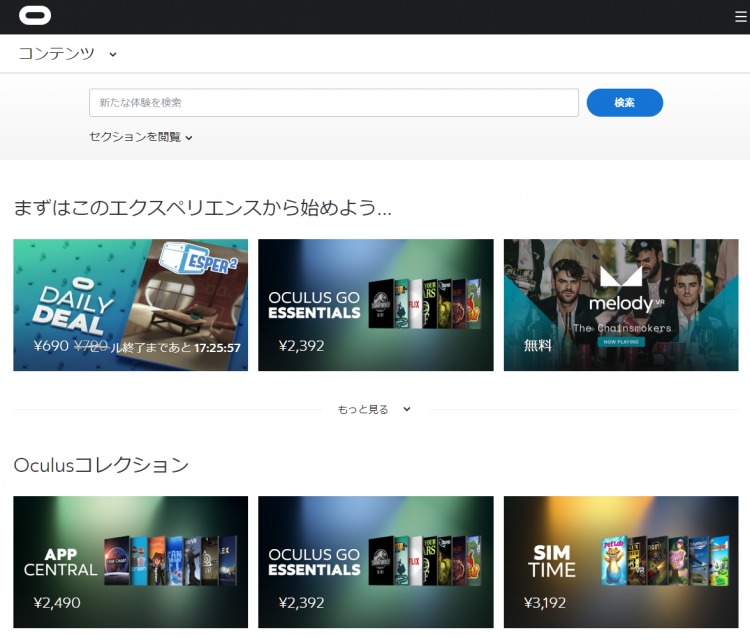The height and width of the screenshot is (639, 750).
Task: Open the MelodyVR Chainsmokers card
Action: click(x=621, y=305)
